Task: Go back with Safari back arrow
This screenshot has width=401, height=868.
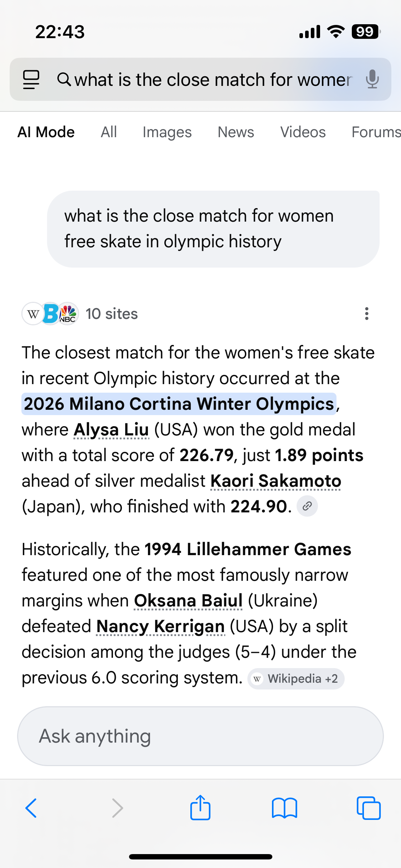Action: [31, 808]
